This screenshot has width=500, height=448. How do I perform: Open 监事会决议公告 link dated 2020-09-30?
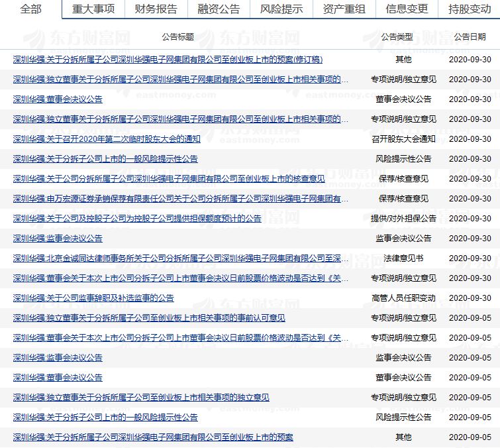coord(58,239)
